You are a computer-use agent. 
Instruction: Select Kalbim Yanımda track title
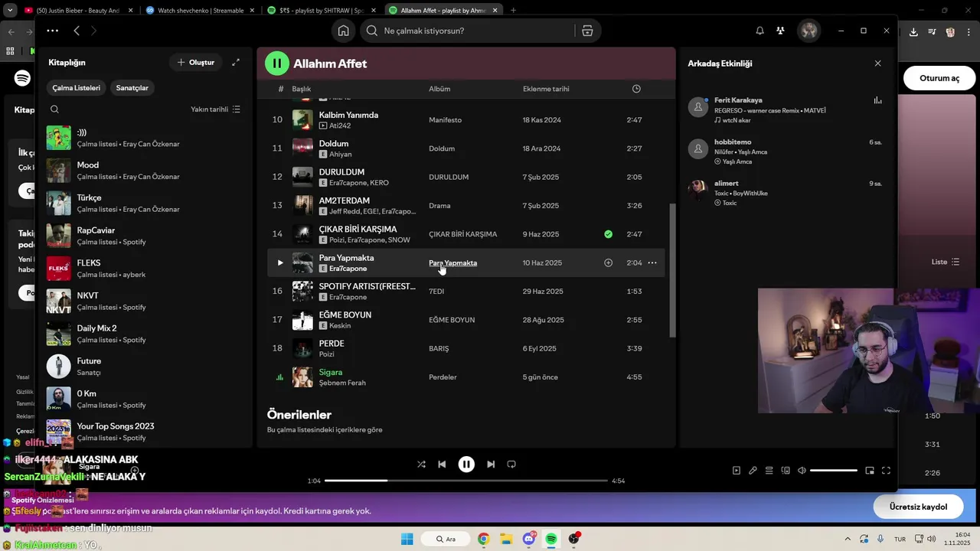[x=348, y=115]
